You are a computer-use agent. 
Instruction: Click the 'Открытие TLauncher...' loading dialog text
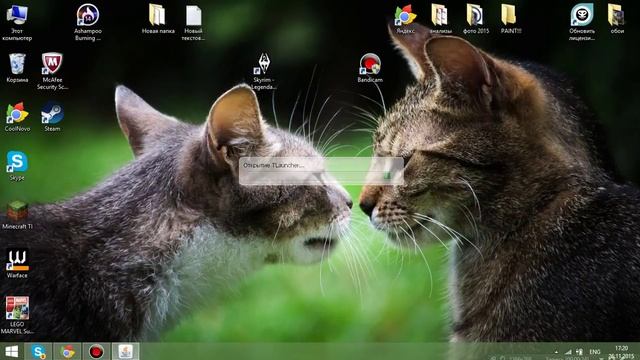point(273,165)
